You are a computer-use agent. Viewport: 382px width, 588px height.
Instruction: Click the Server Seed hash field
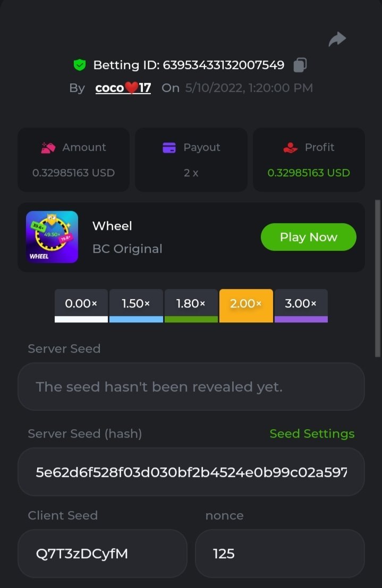191,472
